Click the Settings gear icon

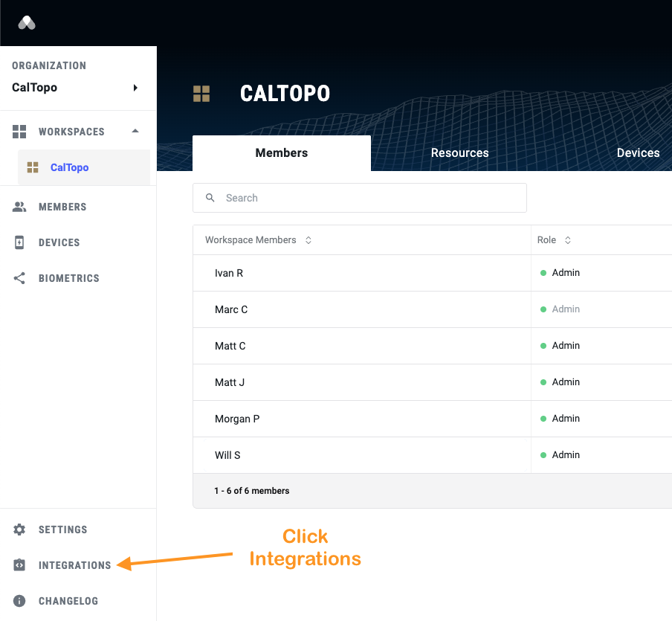pos(20,530)
